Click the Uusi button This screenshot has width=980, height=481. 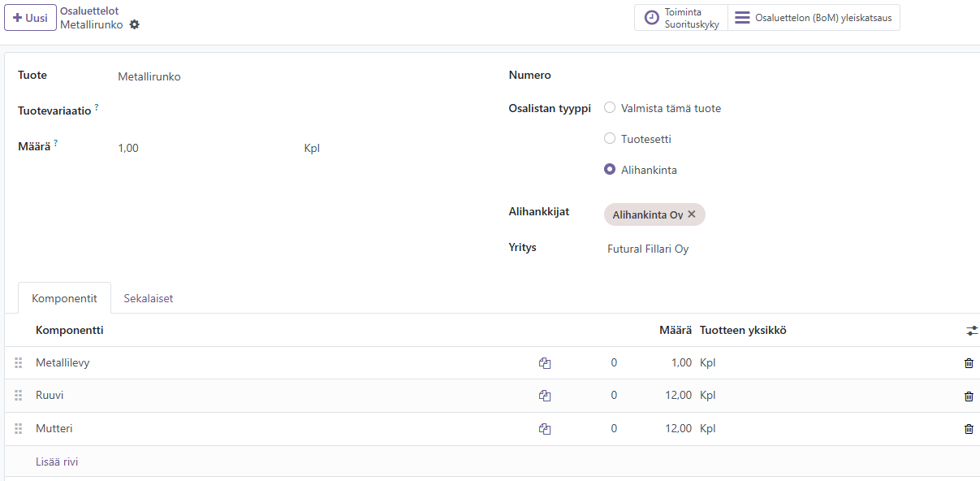pyautogui.click(x=30, y=18)
